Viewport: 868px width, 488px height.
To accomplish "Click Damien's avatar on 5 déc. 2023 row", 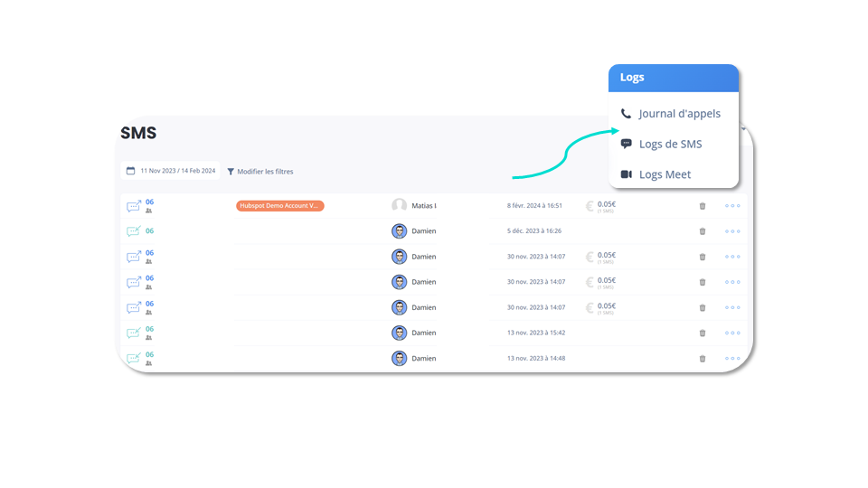I will click(x=399, y=231).
